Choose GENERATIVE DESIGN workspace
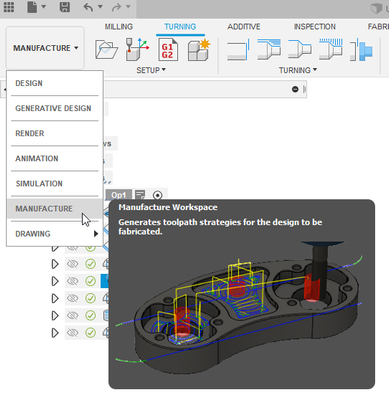The image size is (389, 400). click(55, 108)
